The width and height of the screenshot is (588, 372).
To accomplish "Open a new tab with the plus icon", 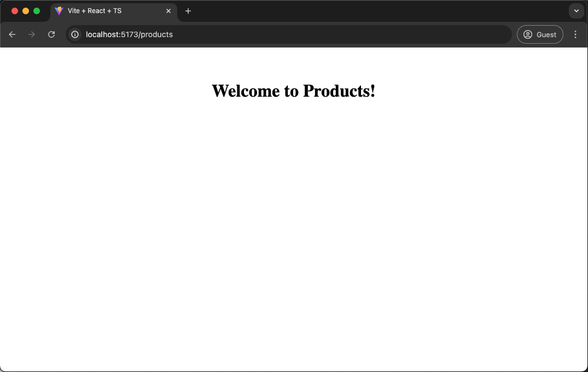I will (188, 10).
